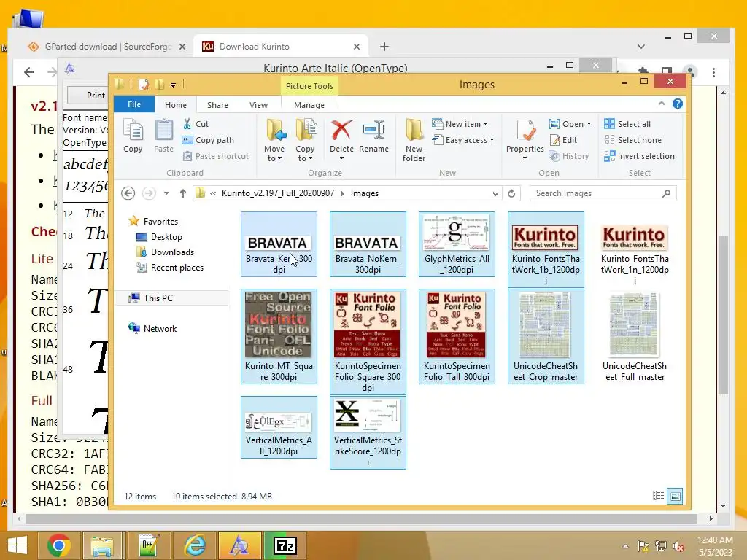Screen dimensions: 747x560
Task: Click the Open dropdown arrow in the ribbon
Action: point(589,124)
